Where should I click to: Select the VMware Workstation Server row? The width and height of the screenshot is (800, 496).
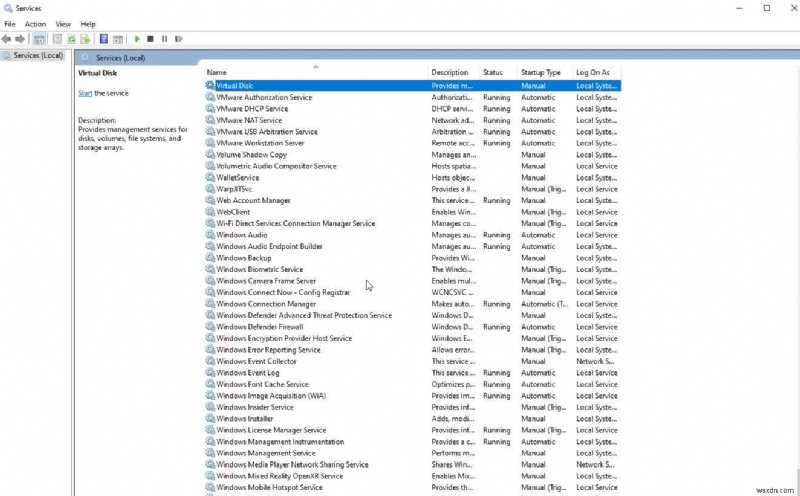(413, 143)
